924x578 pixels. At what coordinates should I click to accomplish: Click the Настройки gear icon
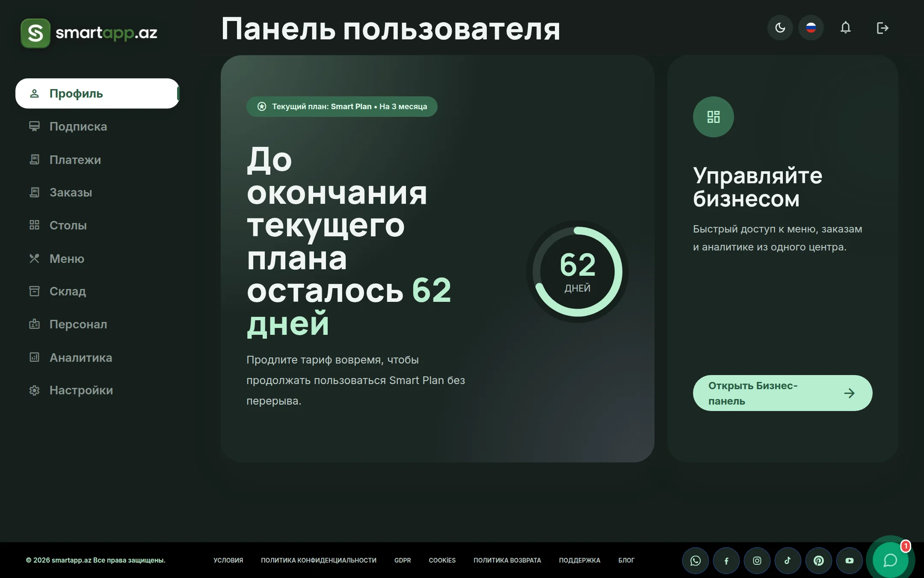[x=34, y=390]
